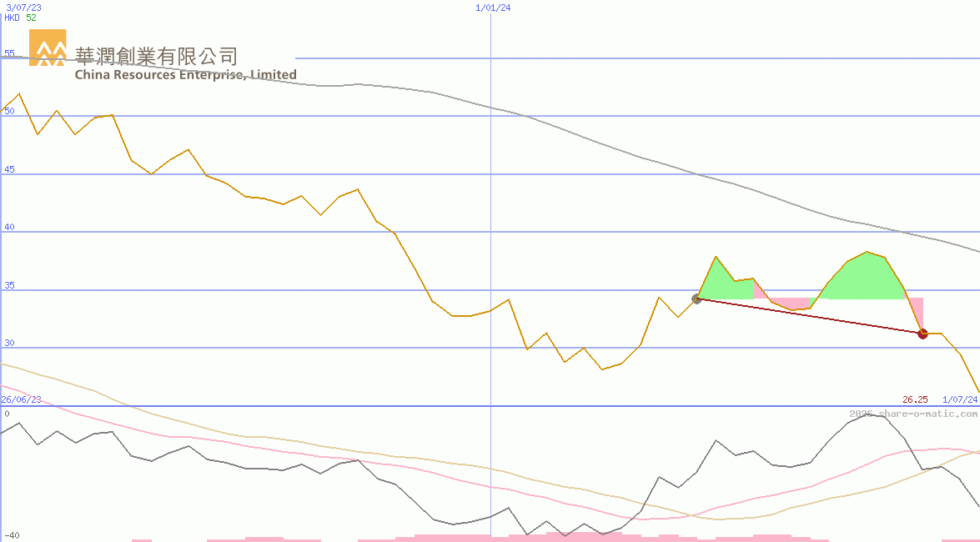
Task: Click the dark red trade end marker dot
Action: click(922, 334)
